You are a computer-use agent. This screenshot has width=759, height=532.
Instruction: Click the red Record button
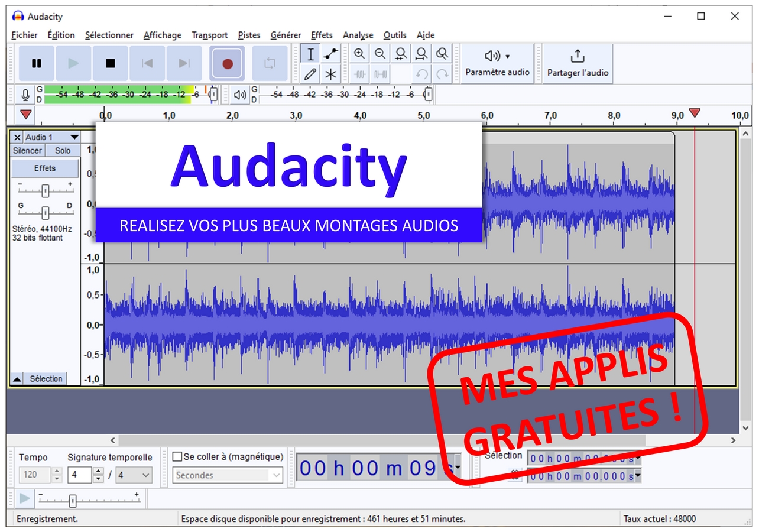coord(227,63)
